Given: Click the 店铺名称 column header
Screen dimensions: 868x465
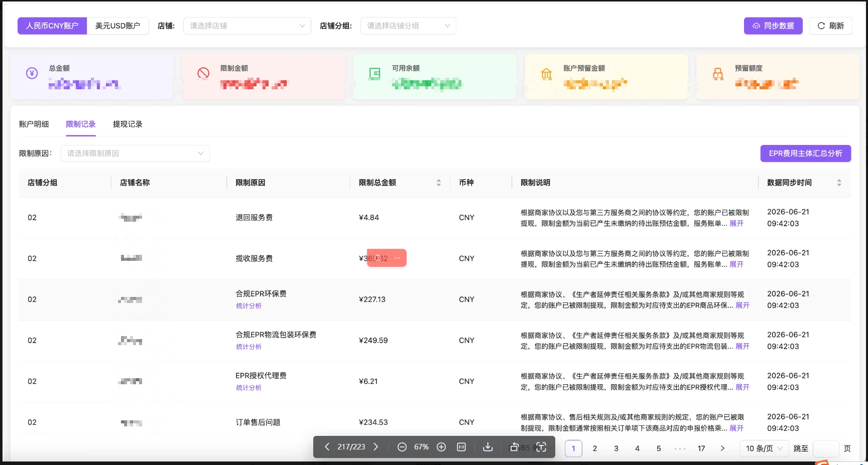Looking at the screenshot, I should [x=135, y=183].
